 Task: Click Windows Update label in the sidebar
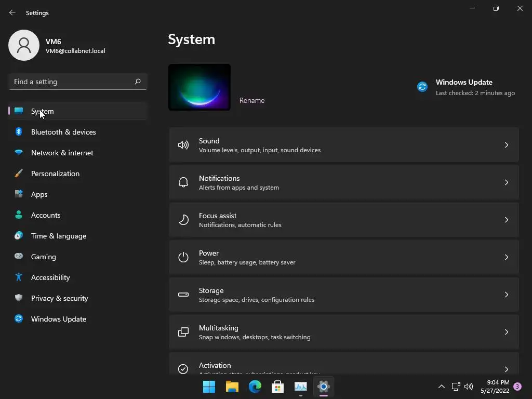click(58, 319)
